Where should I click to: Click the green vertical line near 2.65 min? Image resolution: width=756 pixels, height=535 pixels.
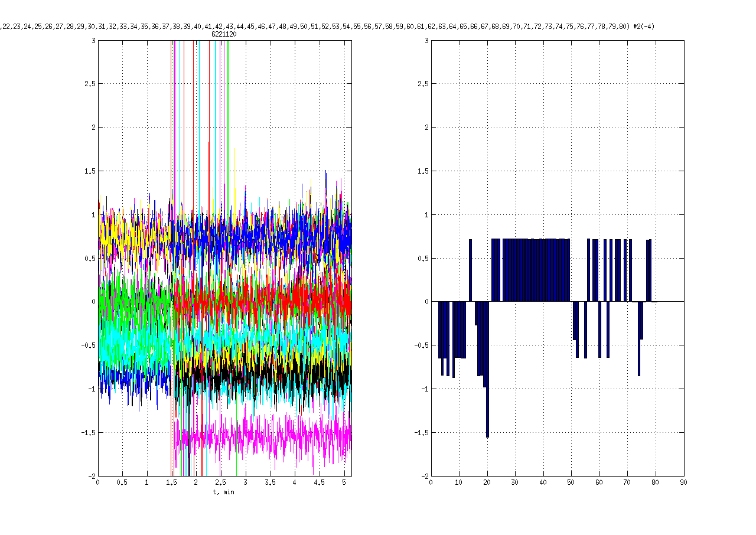pos(228,118)
